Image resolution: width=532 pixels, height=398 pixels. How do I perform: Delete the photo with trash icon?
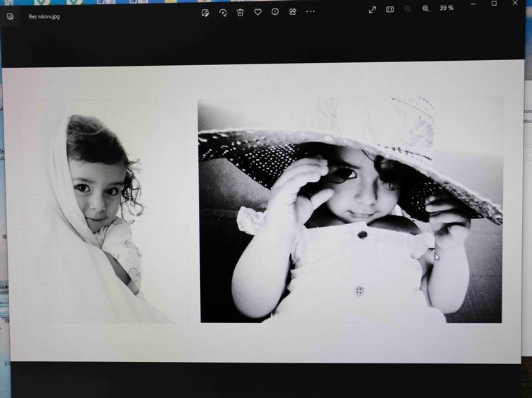pos(241,13)
